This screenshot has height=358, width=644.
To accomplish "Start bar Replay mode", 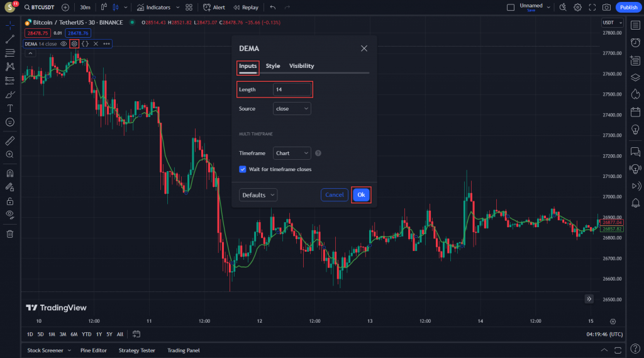I will (246, 8).
